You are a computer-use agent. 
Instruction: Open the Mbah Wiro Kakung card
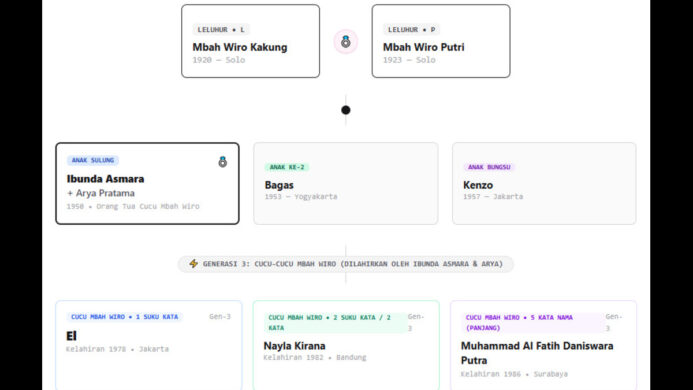(251, 41)
